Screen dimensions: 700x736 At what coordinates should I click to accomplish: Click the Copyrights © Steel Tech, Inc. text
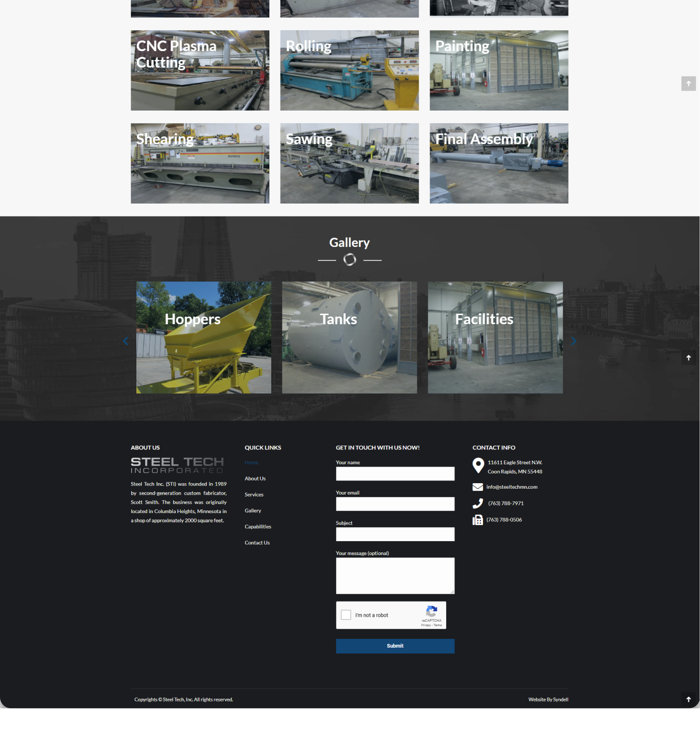[184, 700]
